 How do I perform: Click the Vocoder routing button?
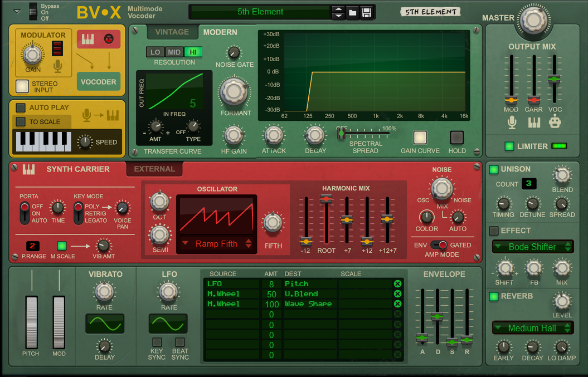tap(99, 82)
